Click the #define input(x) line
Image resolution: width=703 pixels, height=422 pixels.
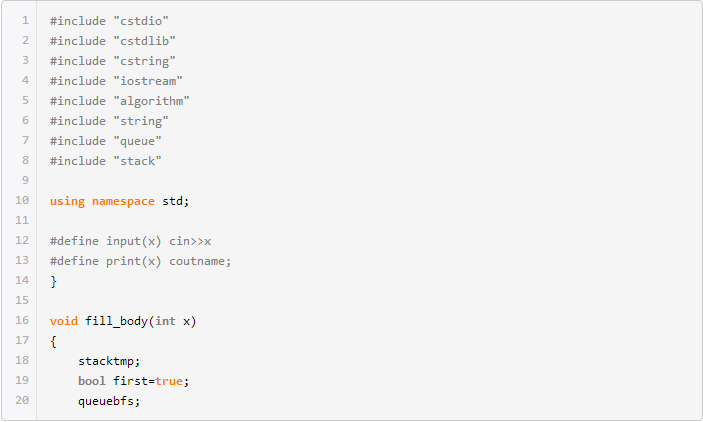tap(130, 241)
